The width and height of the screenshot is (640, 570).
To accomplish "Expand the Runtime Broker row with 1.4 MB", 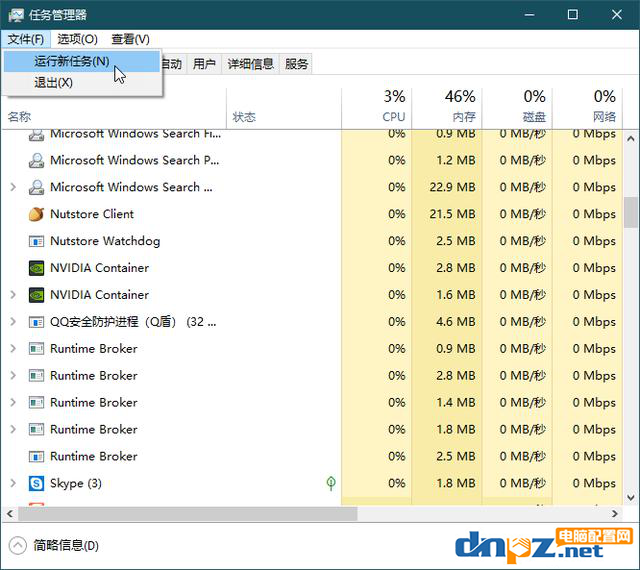I will click(x=13, y=403).
